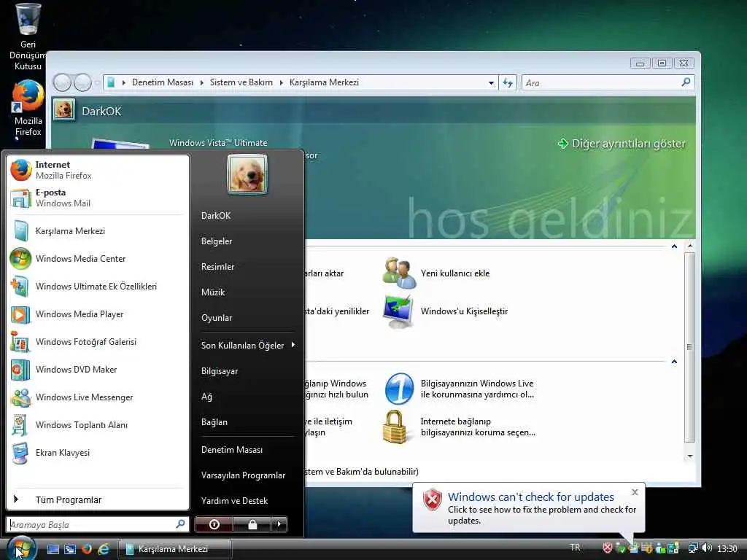This screenshot has width=747, height=560.
Task: Click Karşılama Merkezi taskbar button
Action: (x=175, y=549)
